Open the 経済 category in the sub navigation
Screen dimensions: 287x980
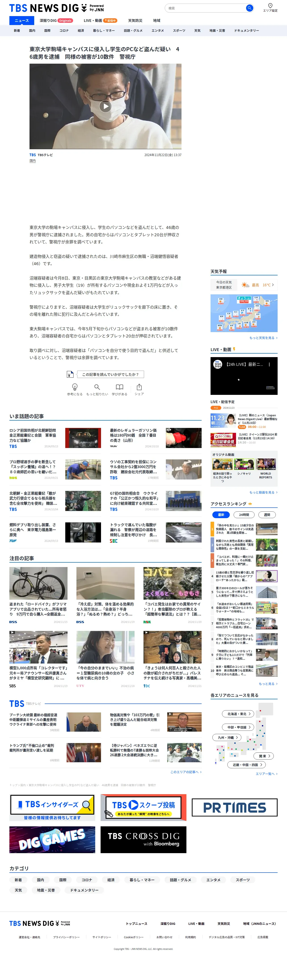click(x=81, y=30)
